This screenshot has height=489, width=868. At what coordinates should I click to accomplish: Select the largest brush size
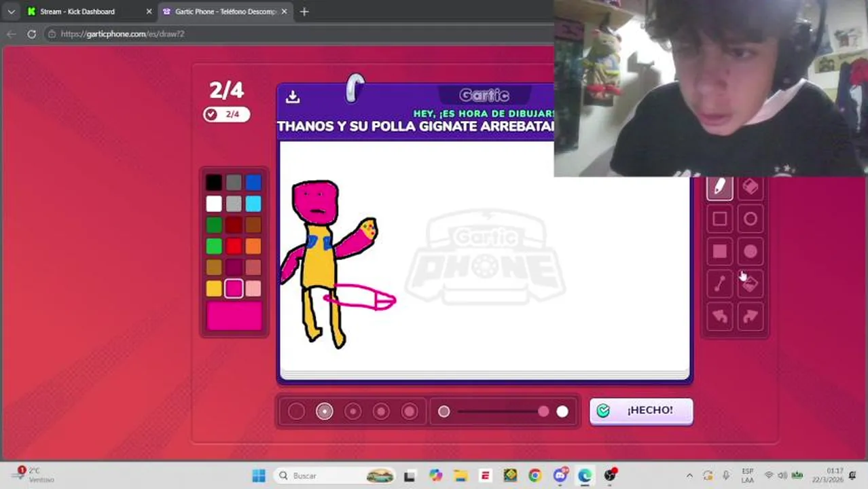(410, 411)
